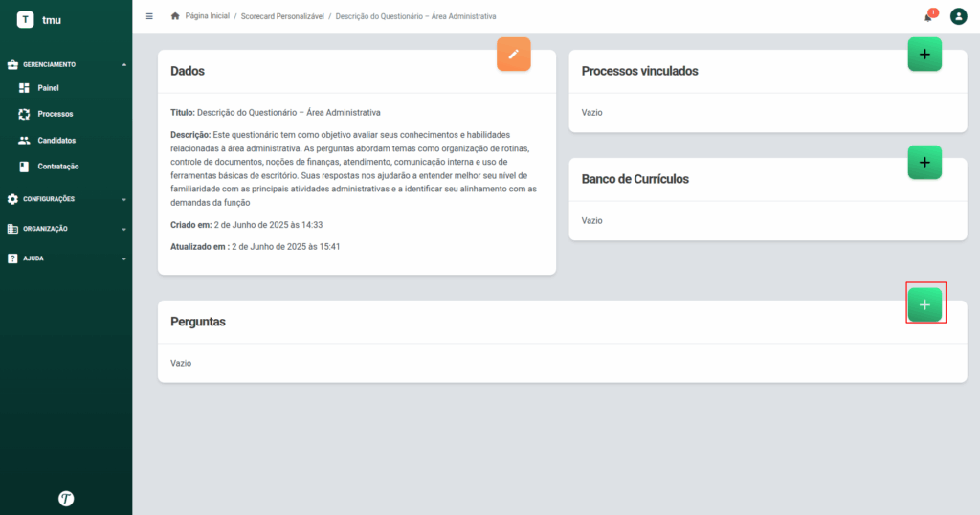This screenshot has height=515, width=980.
Task: Click the Contratação document icon
Action: click(24, 167)
